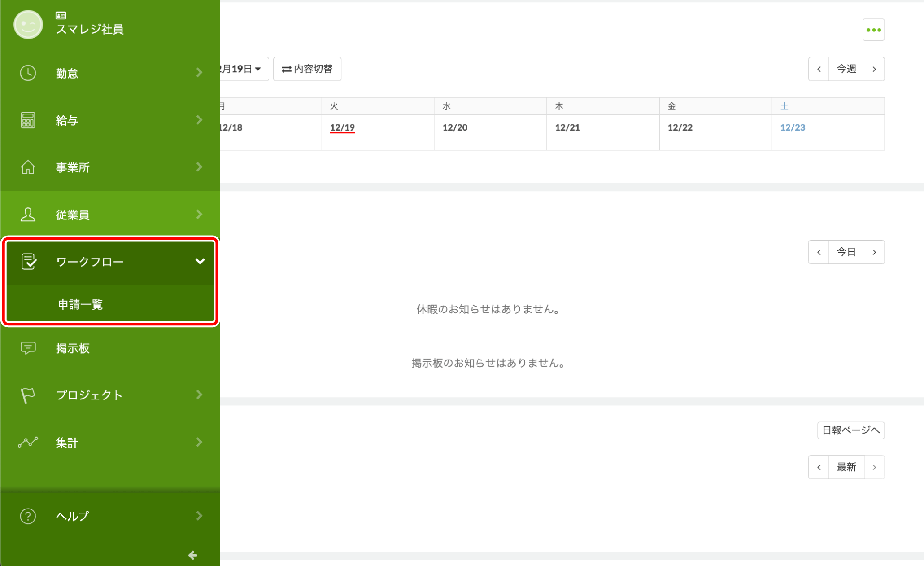924x566 pixels.
Task: Open the 掲示板 menu item
Action: coord(73,348)
